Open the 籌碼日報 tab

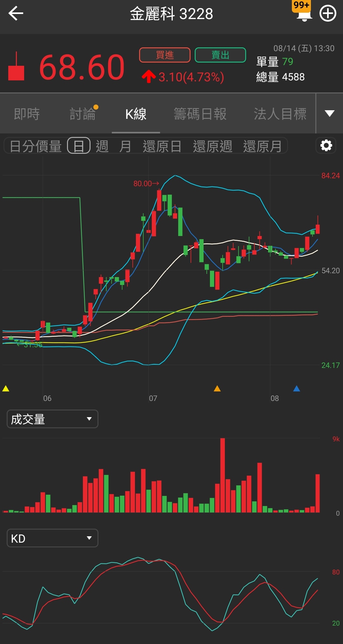coord(200,114)
